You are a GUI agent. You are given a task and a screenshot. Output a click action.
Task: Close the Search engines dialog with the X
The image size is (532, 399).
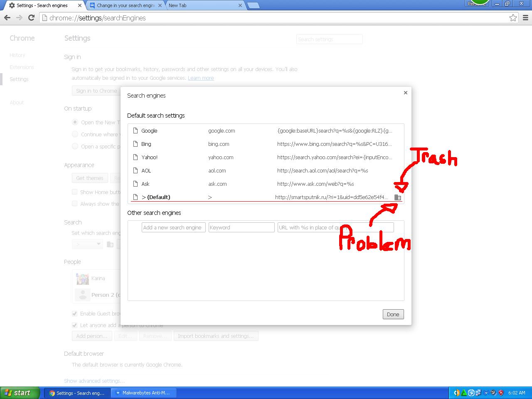click(x=405, y=93)
